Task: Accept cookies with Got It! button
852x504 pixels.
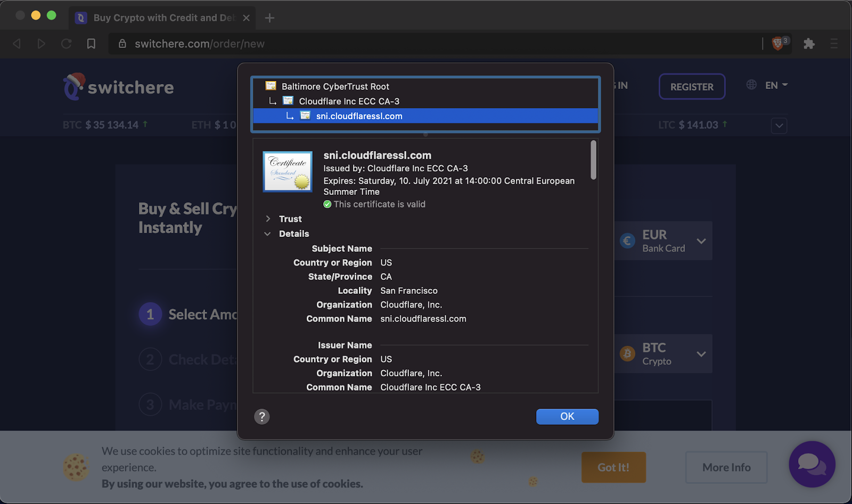Action: pyautogui.click(x=613, y=467)
